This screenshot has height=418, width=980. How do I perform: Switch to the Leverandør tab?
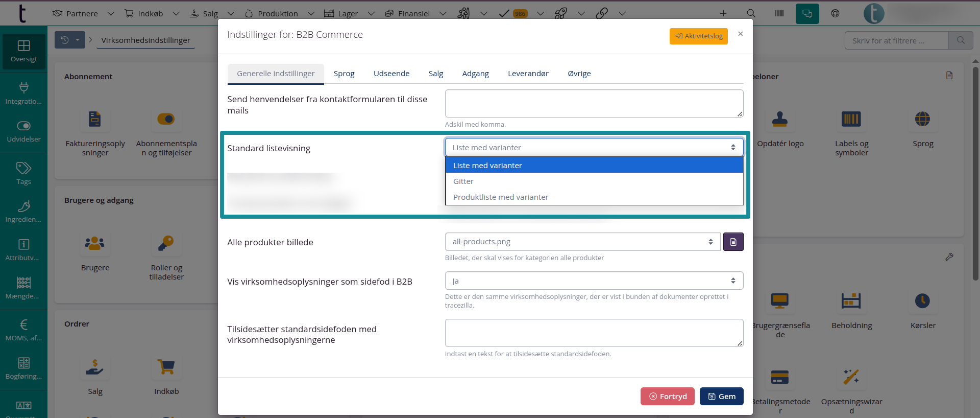pos(528,74)
